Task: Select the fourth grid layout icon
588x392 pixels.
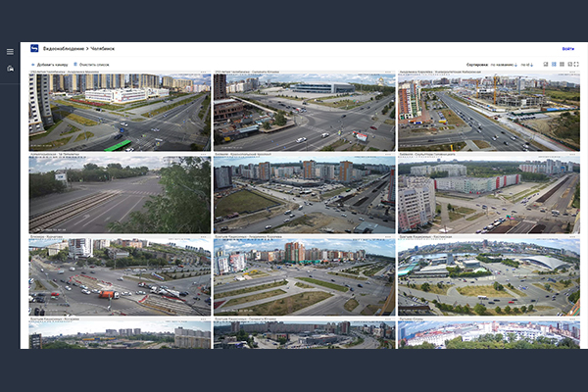Action: tap(569, 65)
